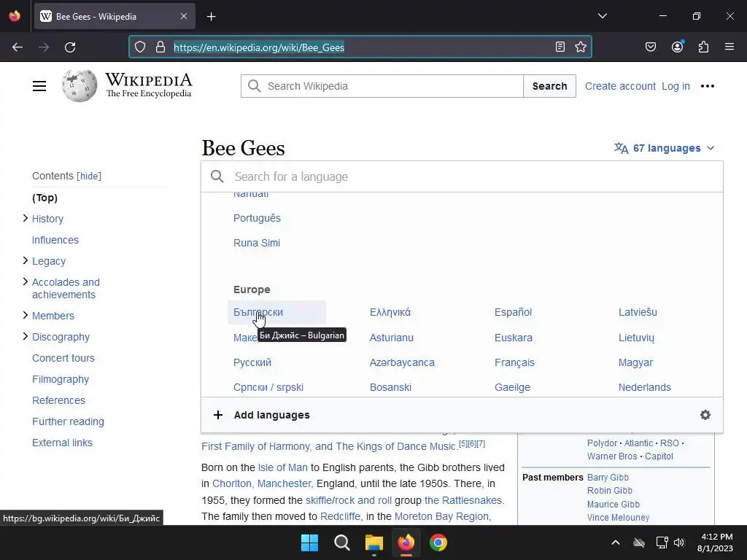Expand the History contents section
Viewport: 747px width, 560px height.
click(x=26, y=218)
